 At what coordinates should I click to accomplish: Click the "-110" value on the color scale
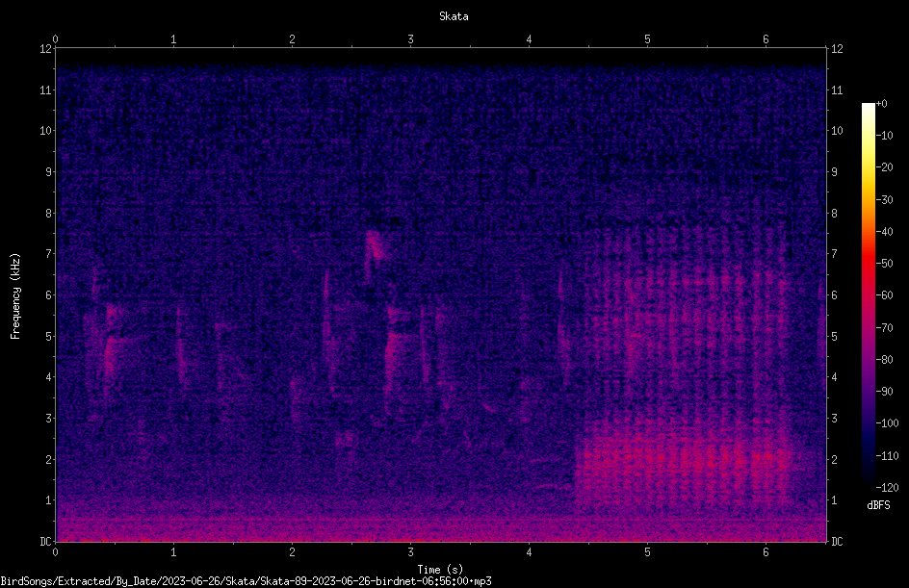[x=888, y=456]
